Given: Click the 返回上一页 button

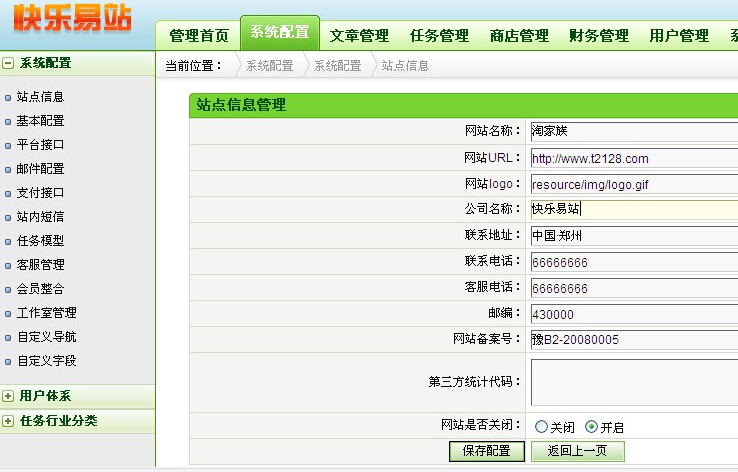Looking at the screenshot, I should 578,451.
